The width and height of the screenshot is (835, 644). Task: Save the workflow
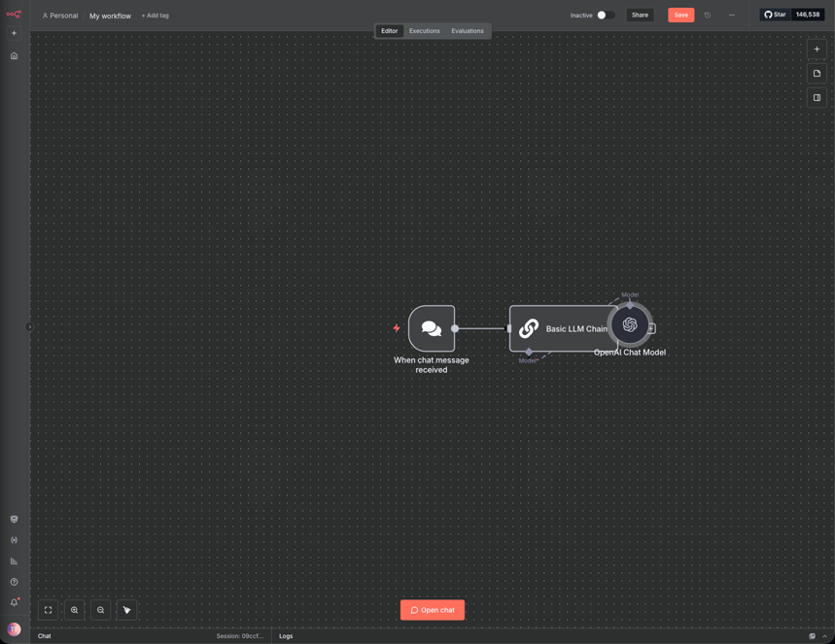(x=680, y=15)
